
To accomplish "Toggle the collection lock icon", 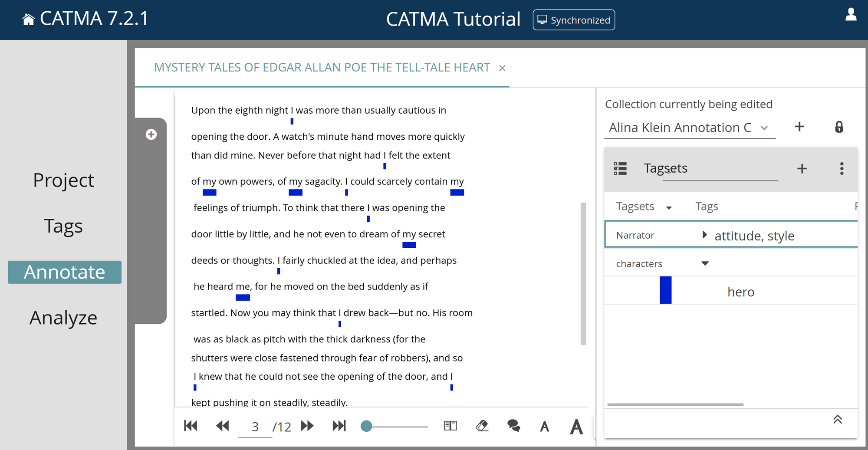I will [839, 127].
